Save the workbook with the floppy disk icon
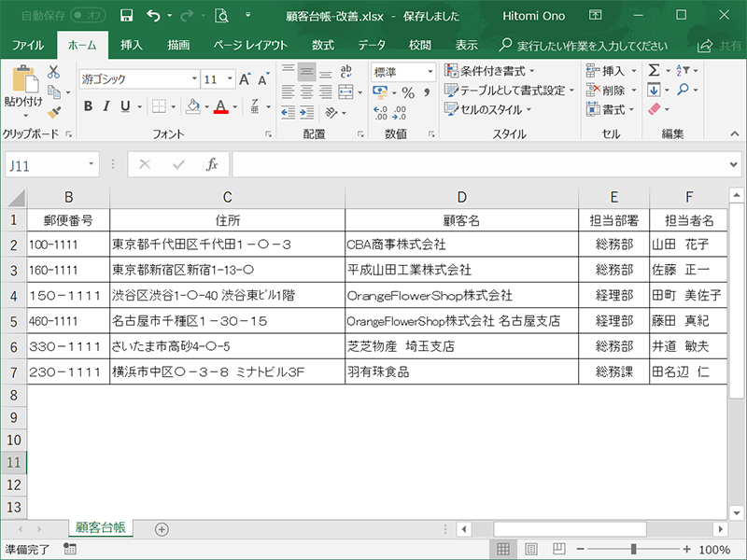This screenshot has height=560, width=747. coord(126,16)
